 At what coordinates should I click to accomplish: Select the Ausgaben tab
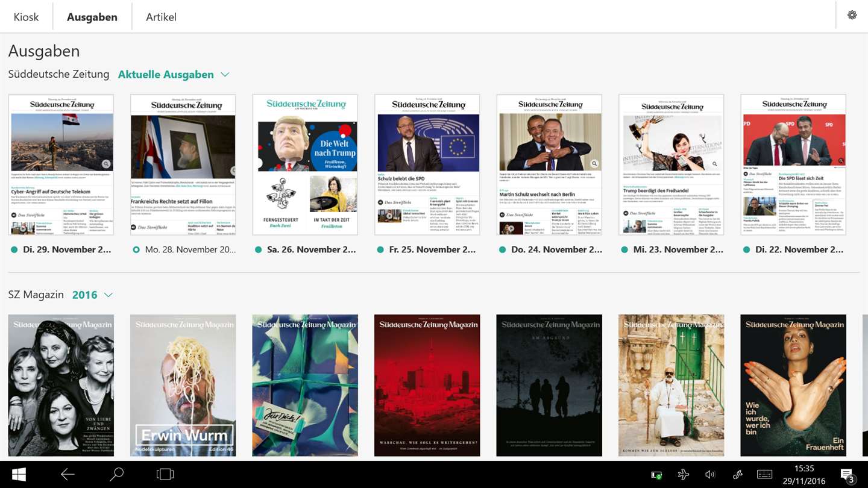[92, 17]
